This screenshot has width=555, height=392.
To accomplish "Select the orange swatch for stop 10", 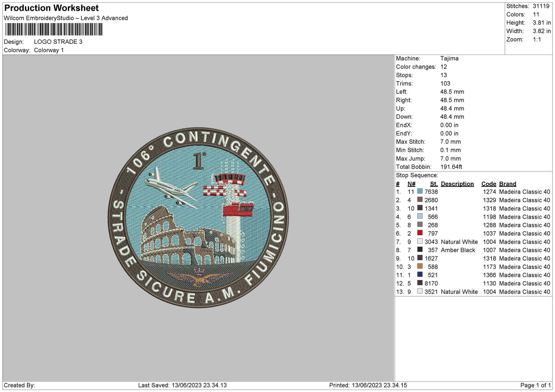I will 420,266.
